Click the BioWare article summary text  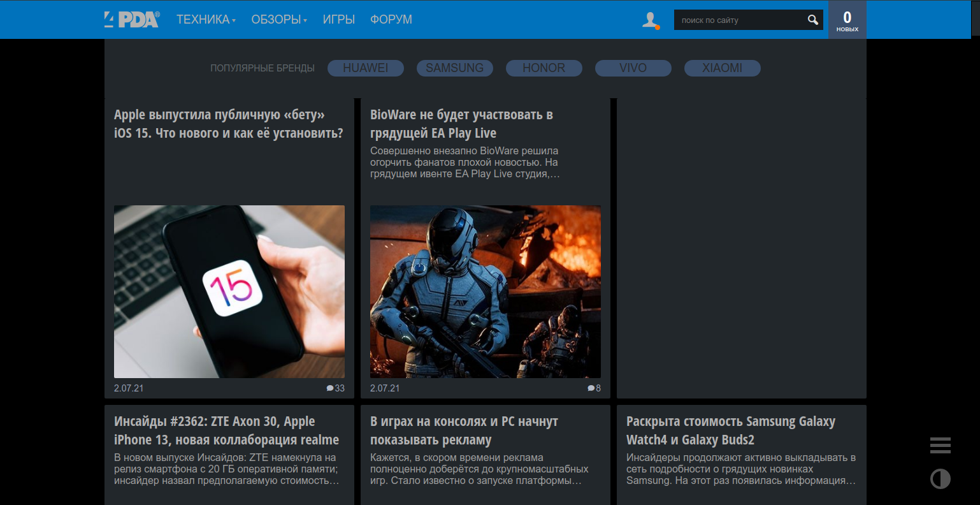click(465, 163)
